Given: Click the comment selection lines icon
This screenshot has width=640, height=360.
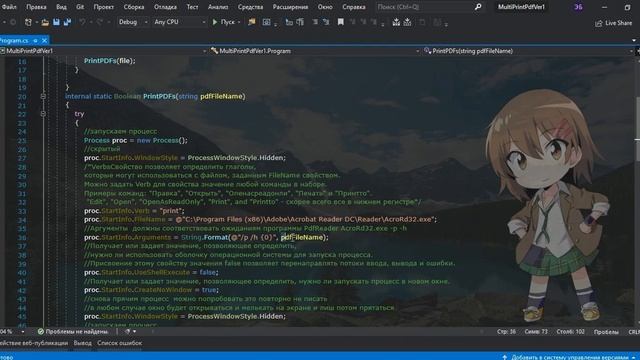Looking at the screenshot, I should tap(315, 22).
